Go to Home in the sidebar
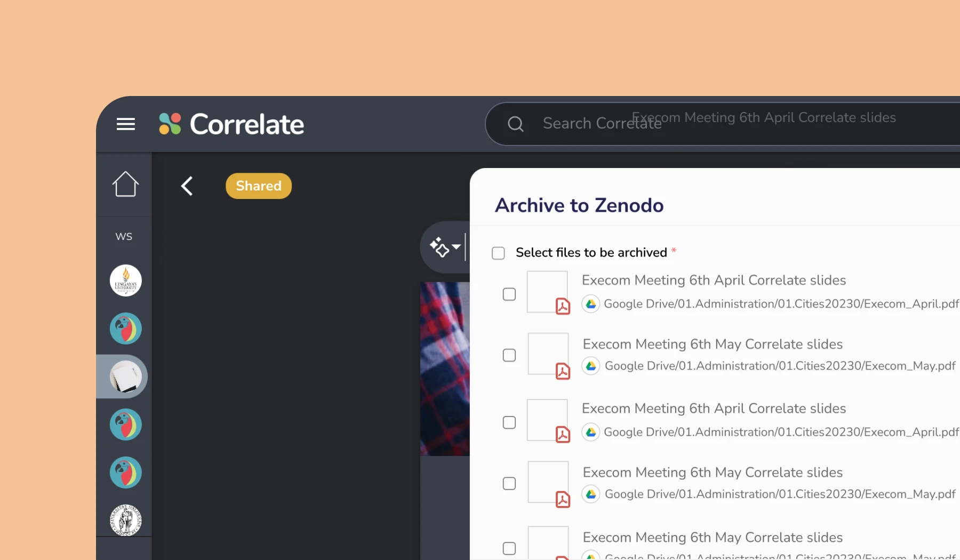This screenshot has height=560, width=960. coord(125,185)
